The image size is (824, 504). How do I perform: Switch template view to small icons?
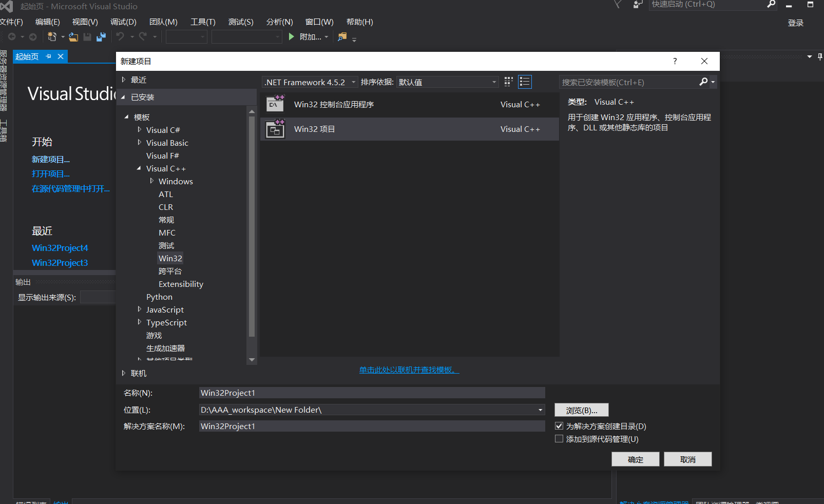509,82
